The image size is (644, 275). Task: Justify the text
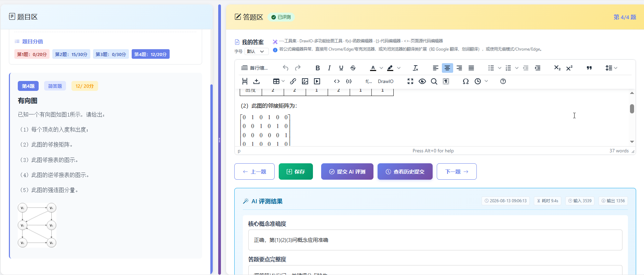(471, 68)
